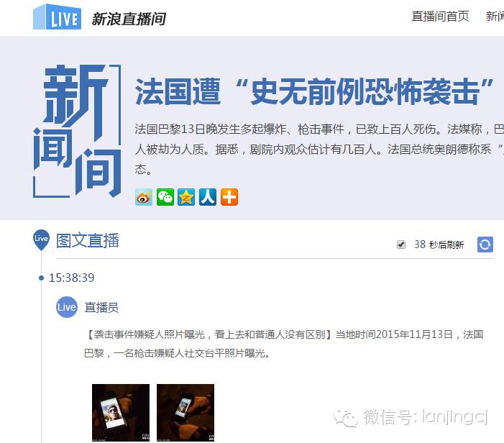Click the LIVE logo icon
This screenshot has width=504, height=443.
click(x=58, y=17)
